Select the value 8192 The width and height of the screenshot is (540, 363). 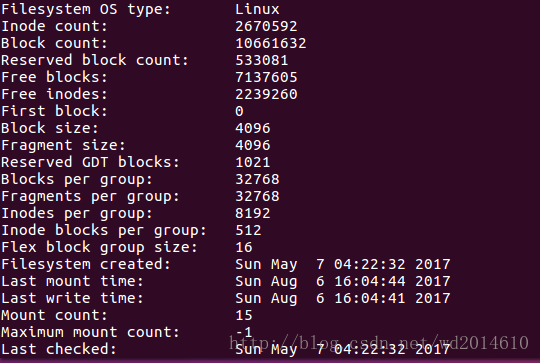pos(253,213)
